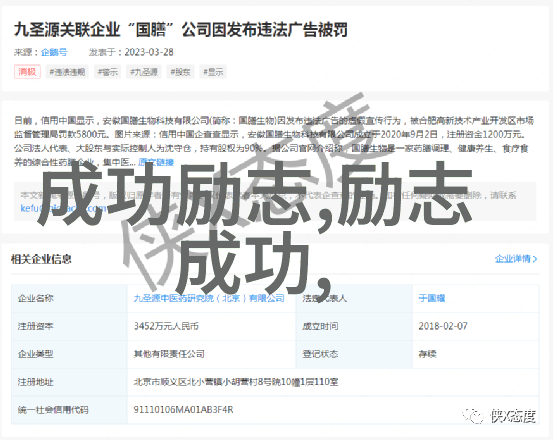This screenshot has height=440, width=553.
Task: Click the 企业类型 label cell
Action: point(69,354)
